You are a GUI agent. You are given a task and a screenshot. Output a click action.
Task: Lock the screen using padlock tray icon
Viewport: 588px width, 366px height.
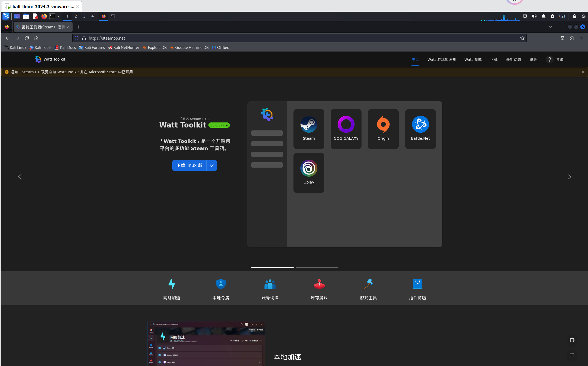574,16
